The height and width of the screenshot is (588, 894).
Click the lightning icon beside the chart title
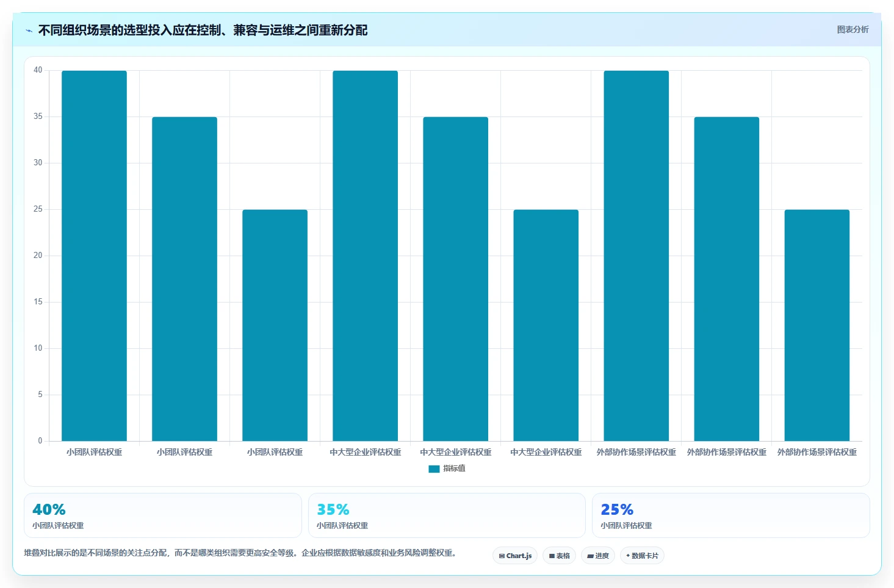29,30
